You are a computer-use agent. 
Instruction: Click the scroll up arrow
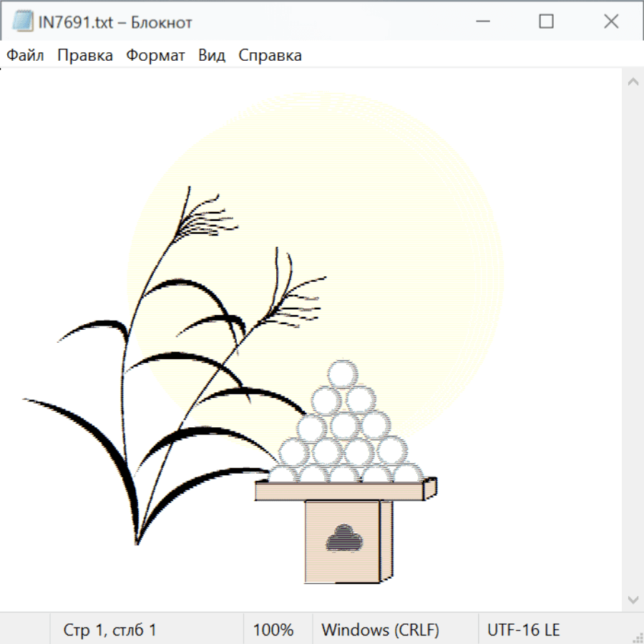pyautogui.click(x=633, y=82)
